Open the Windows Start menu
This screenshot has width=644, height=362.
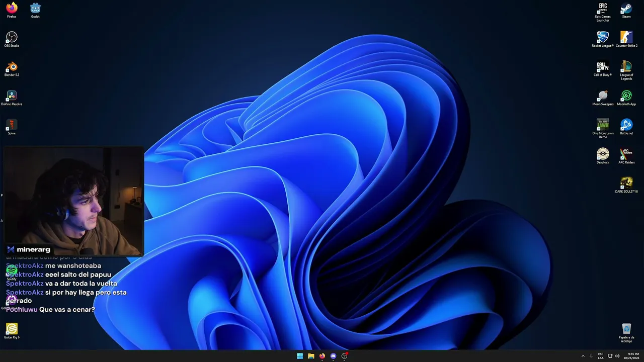coord(300,356)
